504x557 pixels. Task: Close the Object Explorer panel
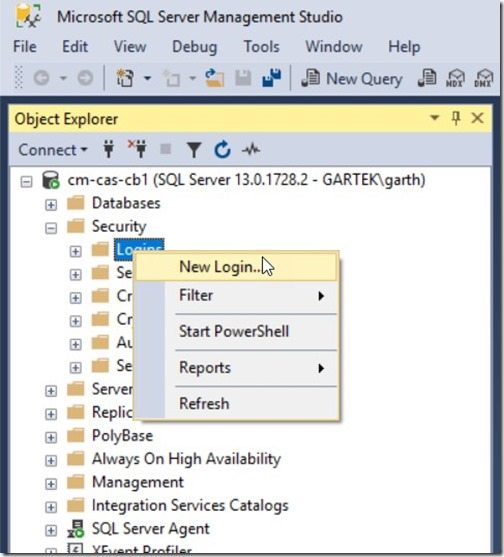point(477,118)
